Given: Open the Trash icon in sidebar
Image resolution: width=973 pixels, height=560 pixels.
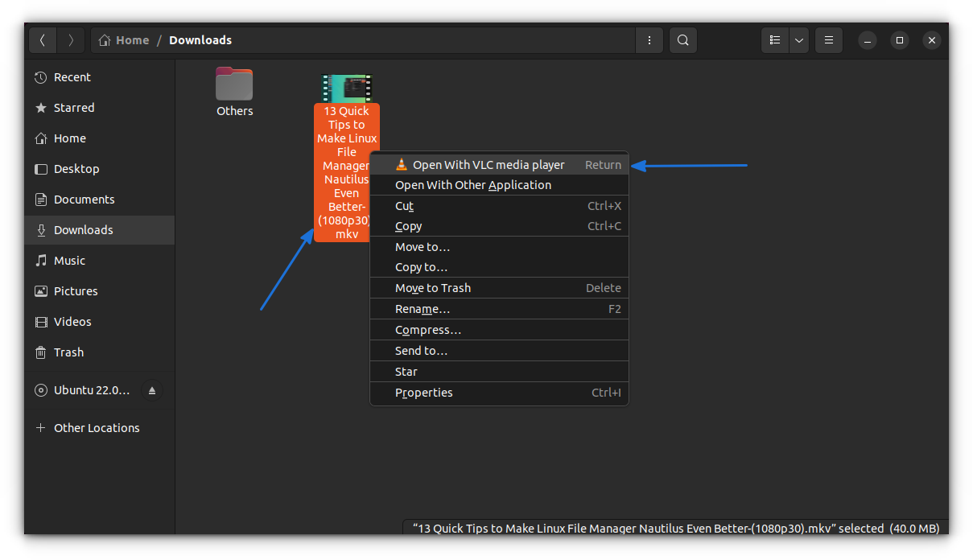Looking at the screenshot, I should [41, 352].
